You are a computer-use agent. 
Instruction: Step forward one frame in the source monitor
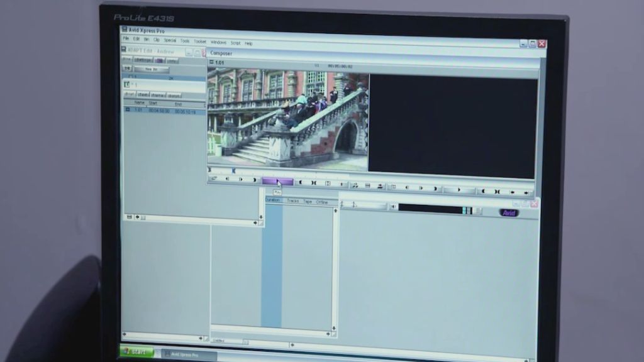pyautogui.click(x=240, y=179)
